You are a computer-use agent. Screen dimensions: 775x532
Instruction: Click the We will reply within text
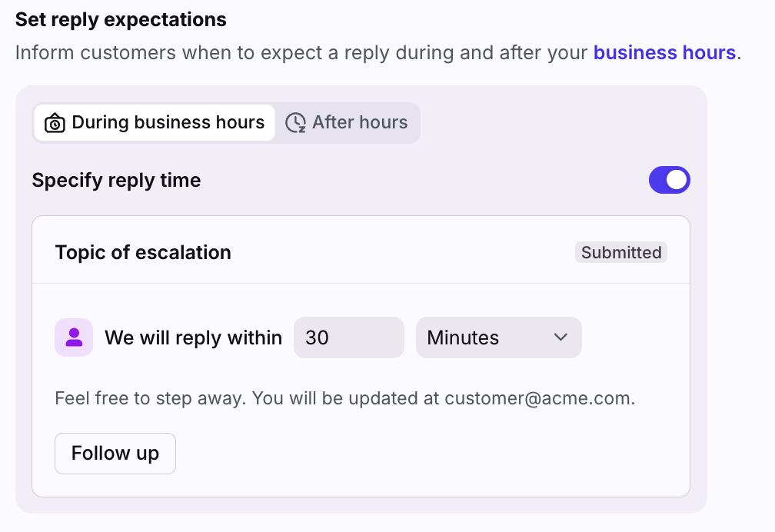click(x=193, y=337)
